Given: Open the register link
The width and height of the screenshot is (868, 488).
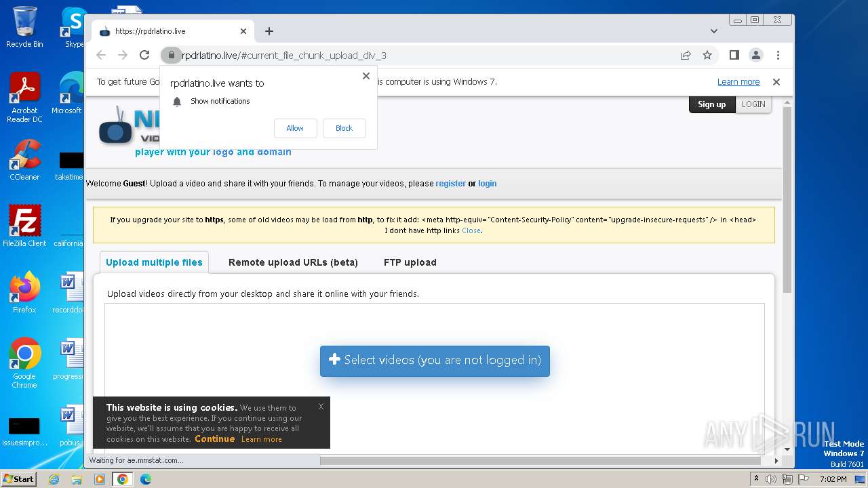Looking at the screenshot, I should [x=450, y=184].
